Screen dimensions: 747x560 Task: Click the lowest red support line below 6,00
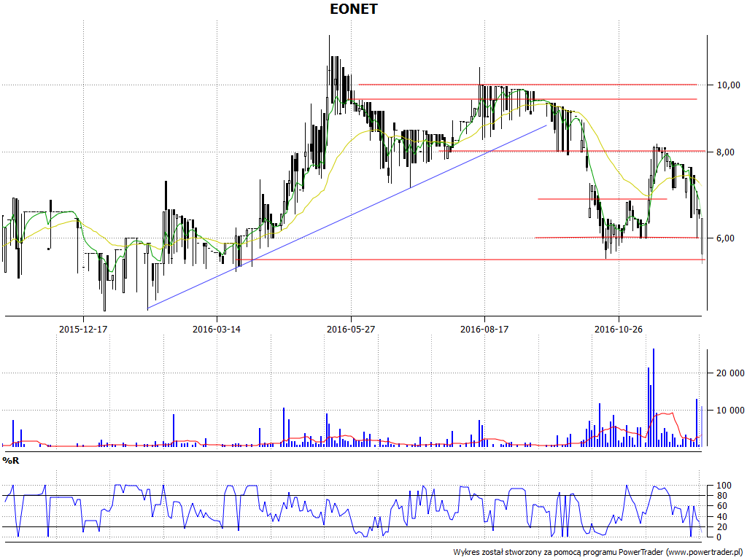(x=467, y=260)
